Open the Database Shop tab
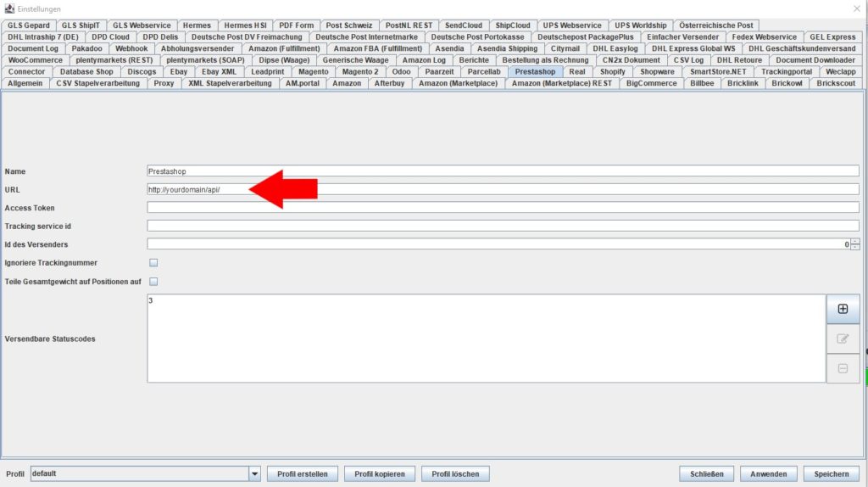This screenshot has width=868, height=487. [86, 71]
